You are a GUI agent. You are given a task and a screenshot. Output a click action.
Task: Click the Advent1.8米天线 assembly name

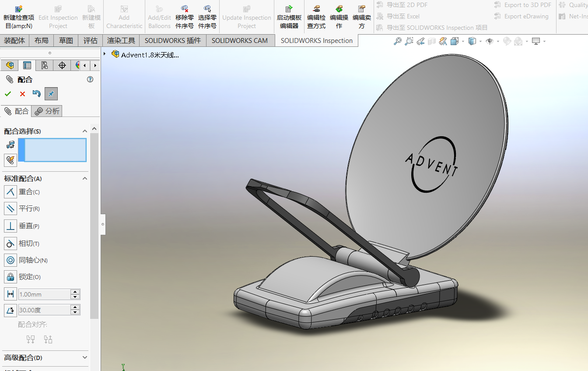click(150, 55)
